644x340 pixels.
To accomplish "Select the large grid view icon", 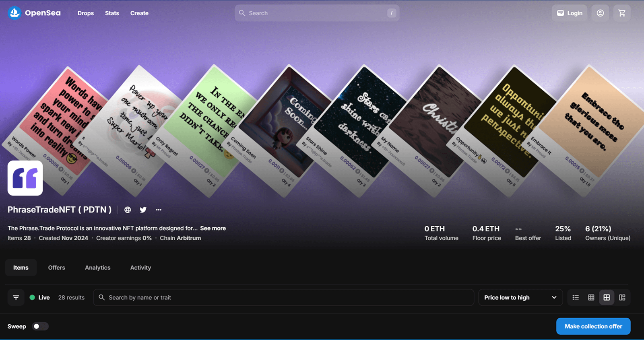I will (x=607, y=297).
